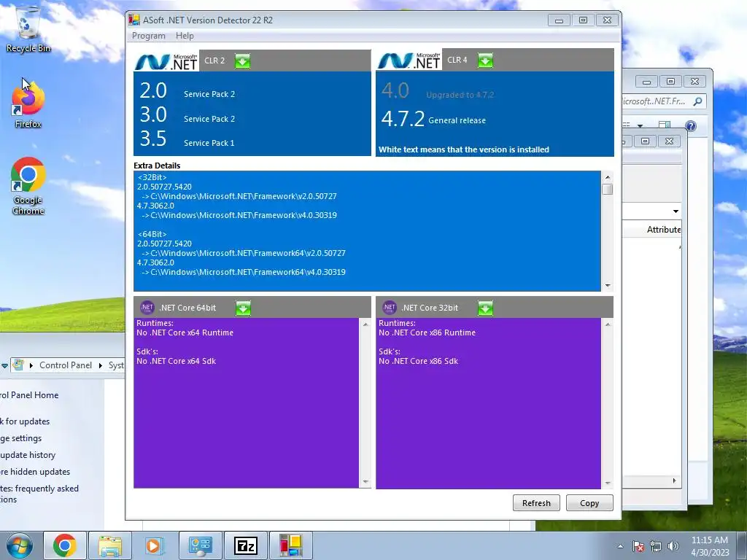The height and width of the screenshot is (560, 747).
Task: Click the ASoft title bar app icon
Action: (134, 20)
